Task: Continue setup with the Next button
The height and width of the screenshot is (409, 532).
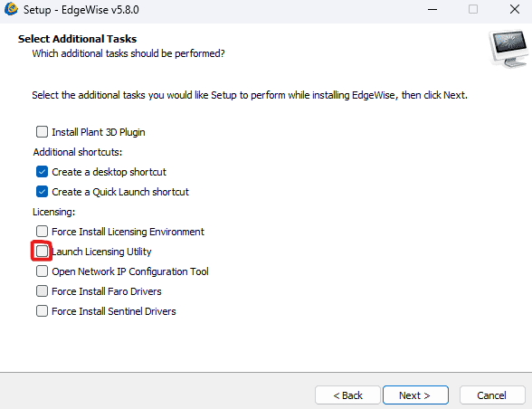Action: (415, 395)
